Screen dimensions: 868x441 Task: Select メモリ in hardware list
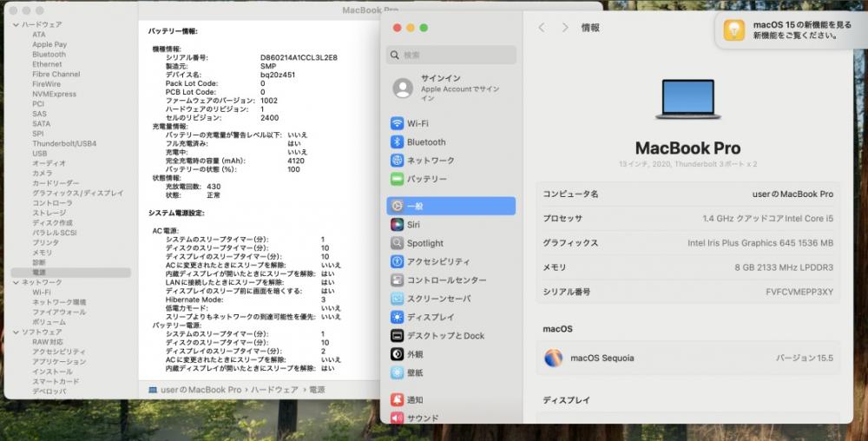(x=42, y=253)
